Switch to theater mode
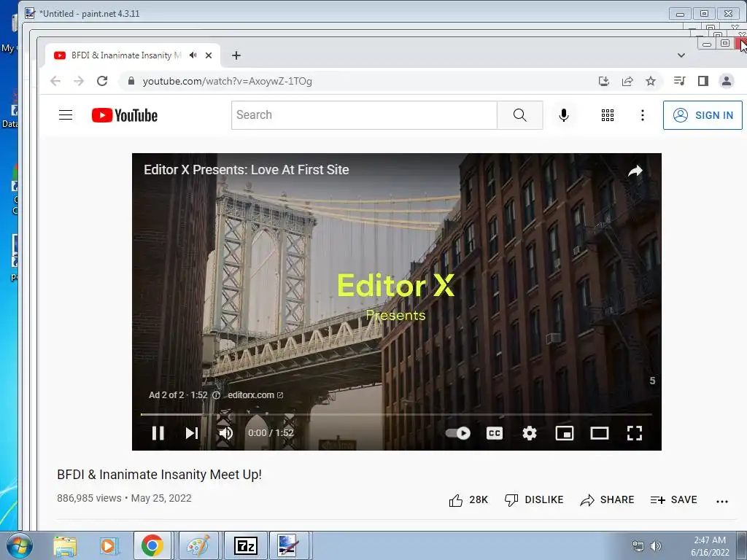Image resolution: width=747 pixels, height=560 pixels. pyautogui.click(x=600, y=433)
